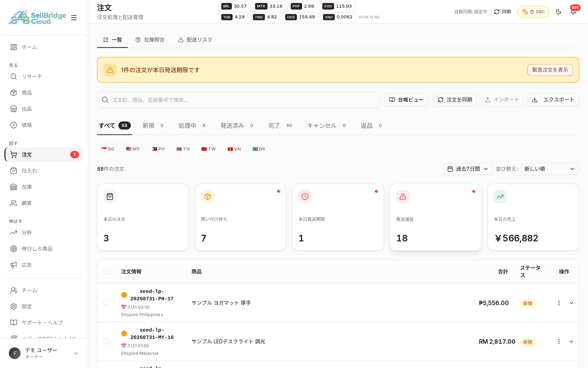
Task: Open リサーチ in the sidebar
Action: point(44,76)
